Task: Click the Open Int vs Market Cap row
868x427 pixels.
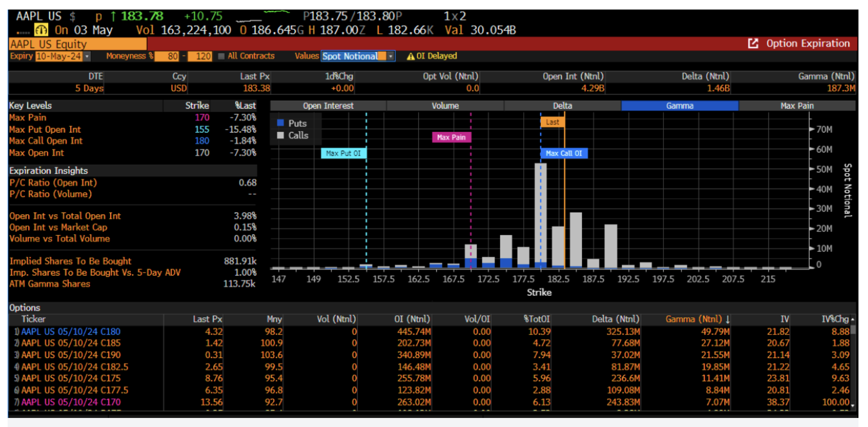Action: [x=133, y=228]
